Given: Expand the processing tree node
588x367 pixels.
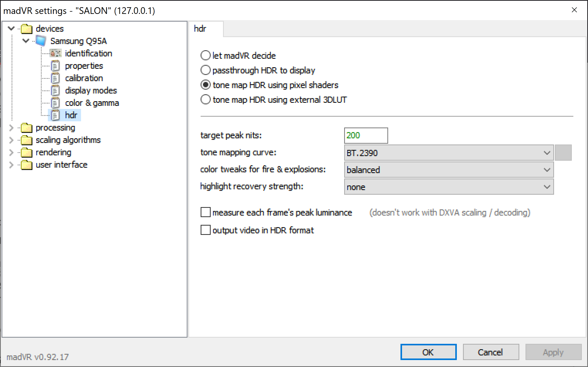Looking at the screenshot, I should tap(11, 127).
